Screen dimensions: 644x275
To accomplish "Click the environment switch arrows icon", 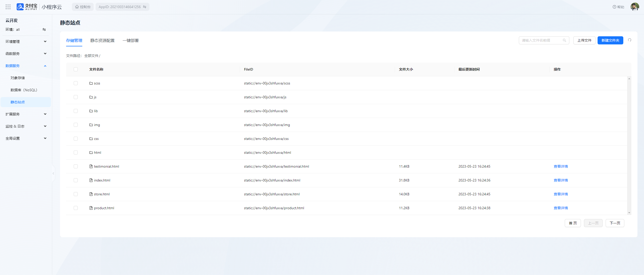I will coord(44,29).
